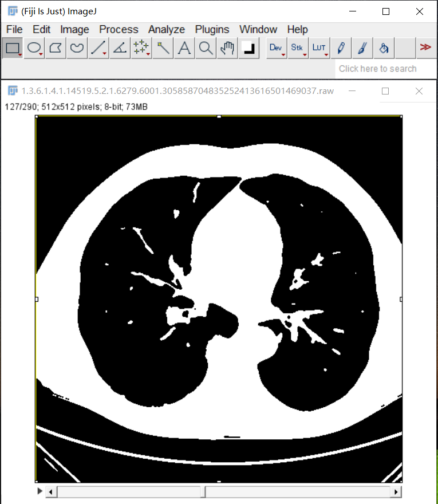Click the right-middle selection handle
Viewport: 438px width, 504px height.
[x=401, y=299]
